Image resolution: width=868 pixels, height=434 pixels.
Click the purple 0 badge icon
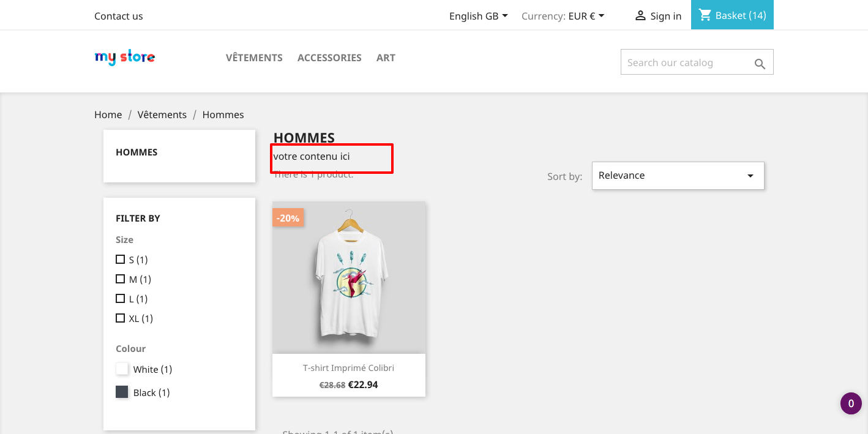851,403
